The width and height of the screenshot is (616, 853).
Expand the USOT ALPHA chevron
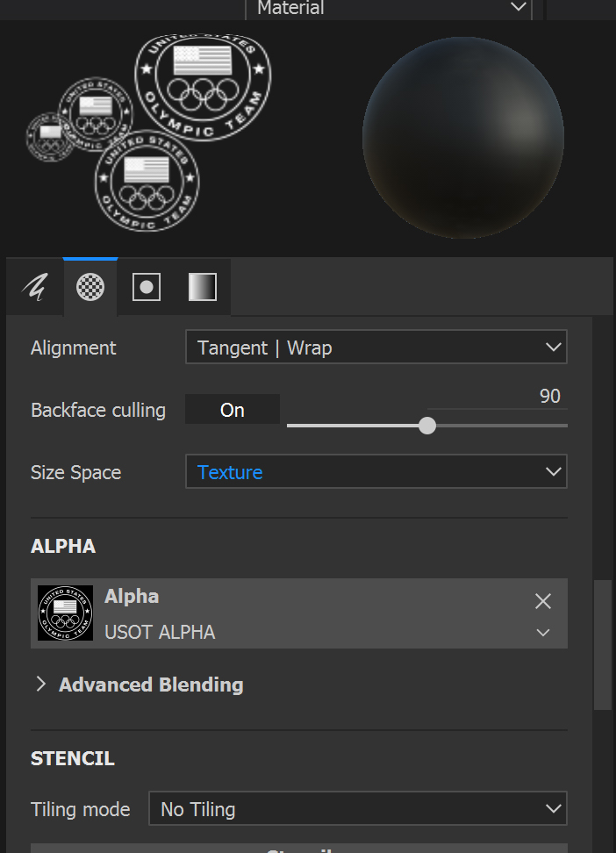[x=543, y=633]
